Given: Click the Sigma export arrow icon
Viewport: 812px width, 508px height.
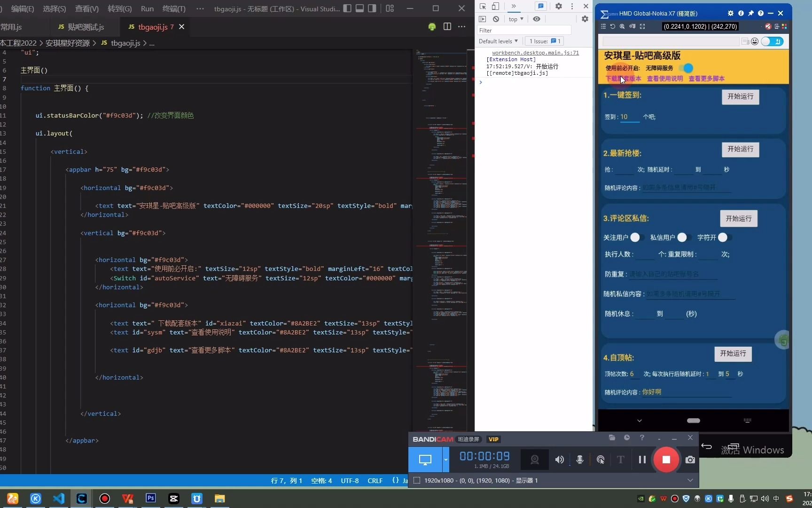Looking at the screenshot, I should pyautogui.click(x=777, y=26).
